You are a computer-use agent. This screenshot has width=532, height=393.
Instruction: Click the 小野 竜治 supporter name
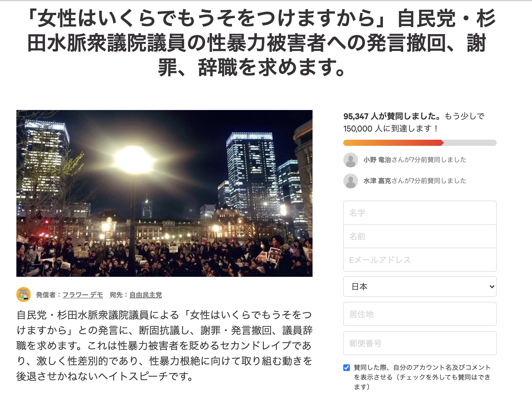point(377,160)
